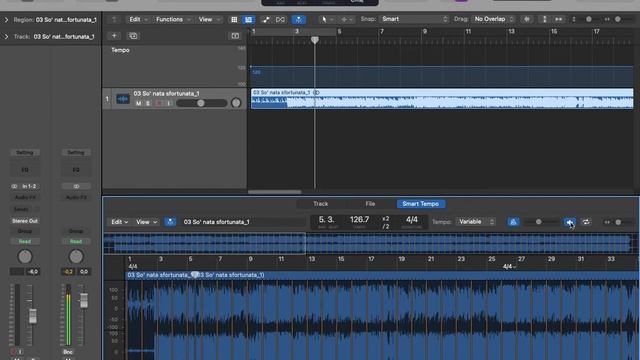Adjust the Smart Tempo editor zoom slider
Screen dimensions: 640x360
[618, 222]
